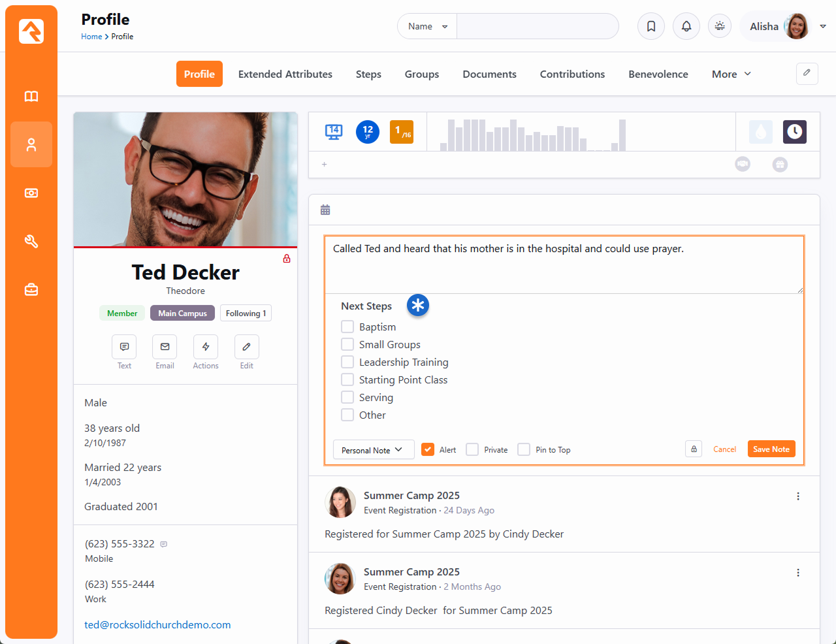Click the lock security icon beside Cancel
The image size is (836, 644).
[694, 449]
